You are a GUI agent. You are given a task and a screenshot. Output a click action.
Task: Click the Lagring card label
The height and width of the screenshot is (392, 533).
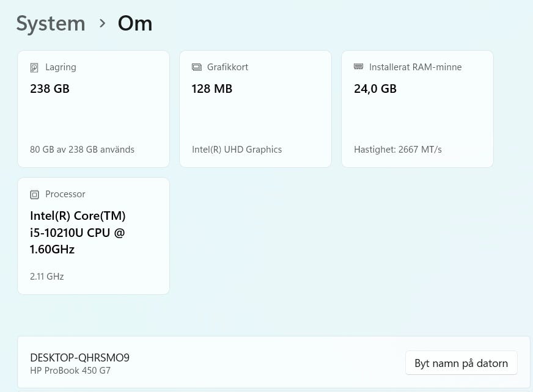click(61, 67)
